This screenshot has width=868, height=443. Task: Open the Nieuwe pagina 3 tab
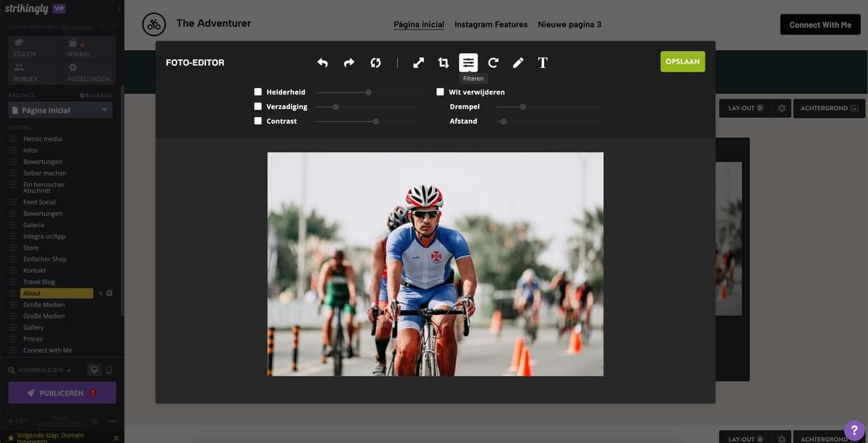click(x=569, y=24)
